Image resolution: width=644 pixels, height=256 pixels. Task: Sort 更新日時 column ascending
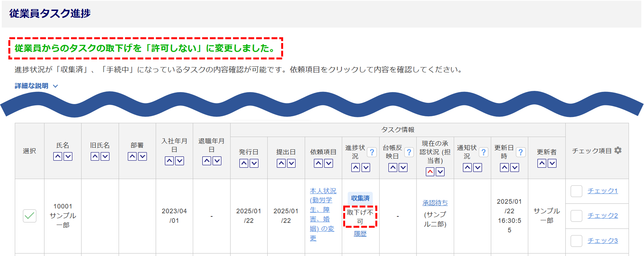505,168
